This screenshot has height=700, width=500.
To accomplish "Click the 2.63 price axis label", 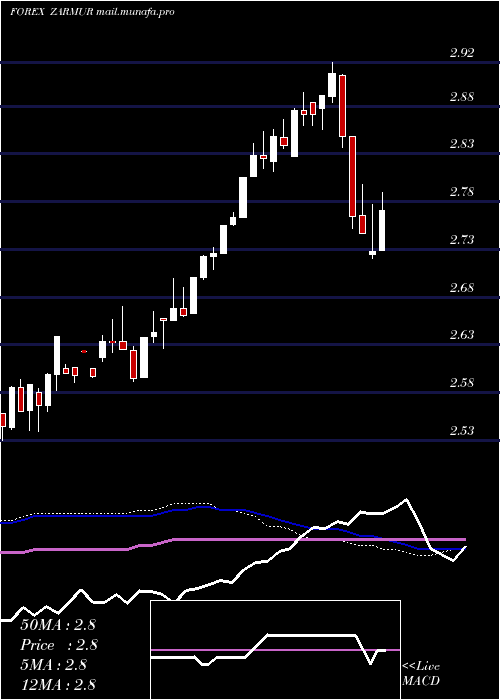I will [462, 334].
